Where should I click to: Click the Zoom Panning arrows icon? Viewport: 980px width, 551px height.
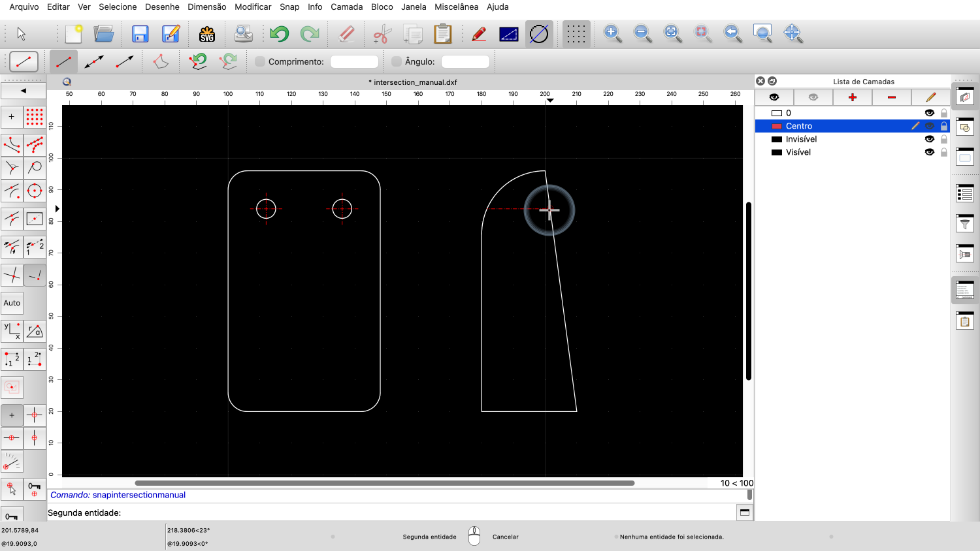[x=792, y=33]
